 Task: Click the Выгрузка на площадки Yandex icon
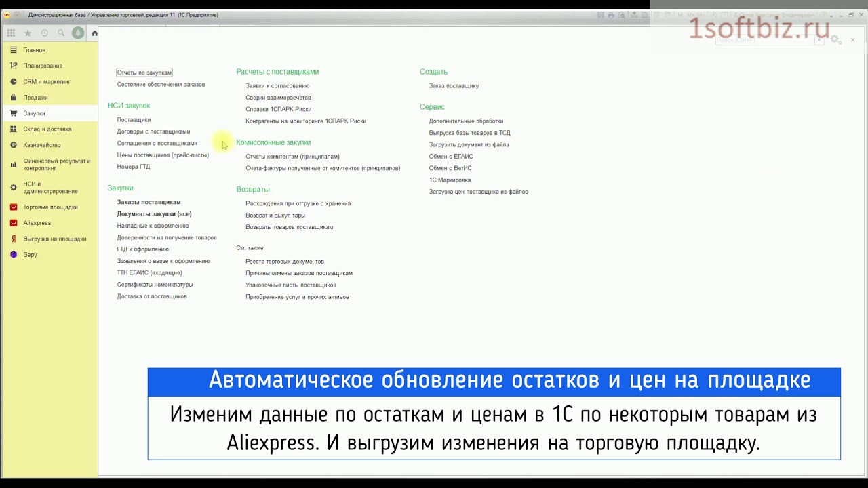pyautogui.click(x=14, y=239)
